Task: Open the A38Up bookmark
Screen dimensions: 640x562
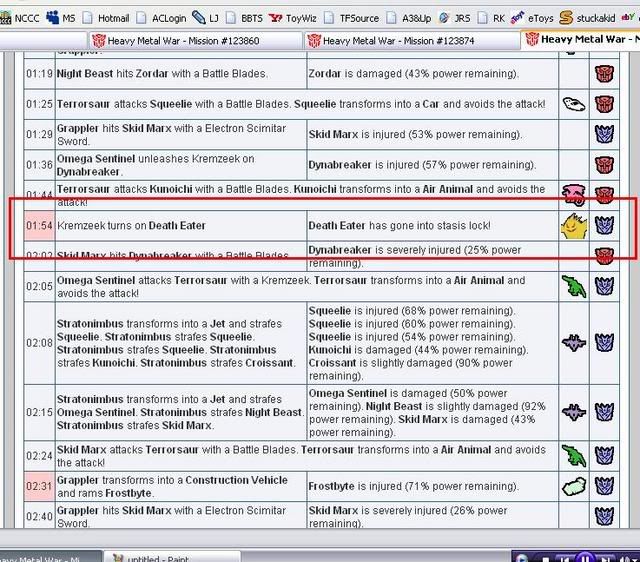Action: pyautogui.click(x=409, y=18)
